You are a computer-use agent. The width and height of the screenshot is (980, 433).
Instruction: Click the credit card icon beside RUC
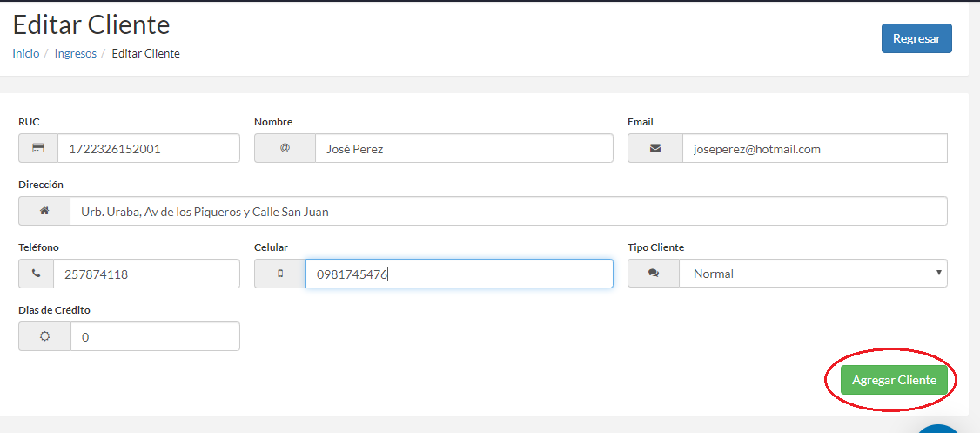38,148
